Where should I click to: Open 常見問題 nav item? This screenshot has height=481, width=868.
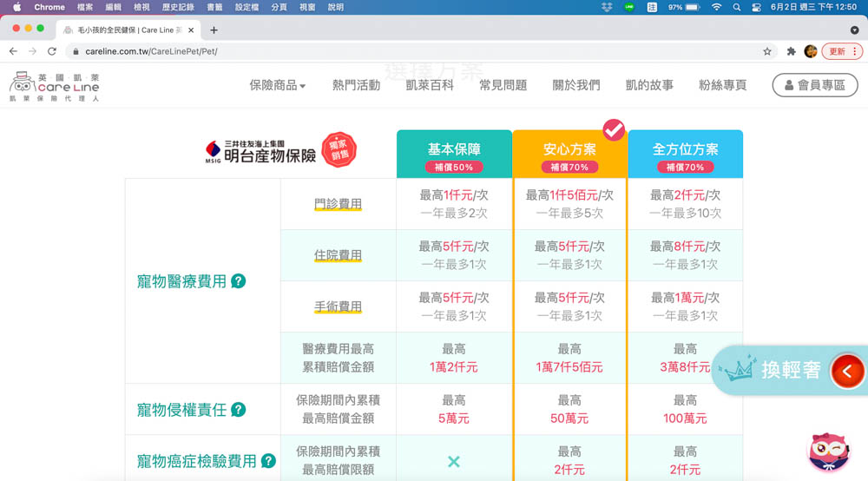(503, 85)
